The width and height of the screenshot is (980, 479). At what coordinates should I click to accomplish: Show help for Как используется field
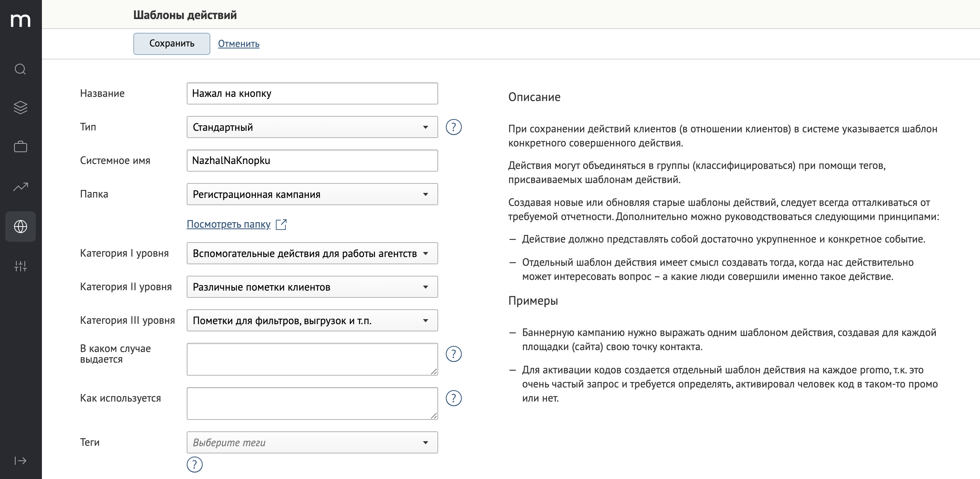pyautogui.click(x=454, y=398)
